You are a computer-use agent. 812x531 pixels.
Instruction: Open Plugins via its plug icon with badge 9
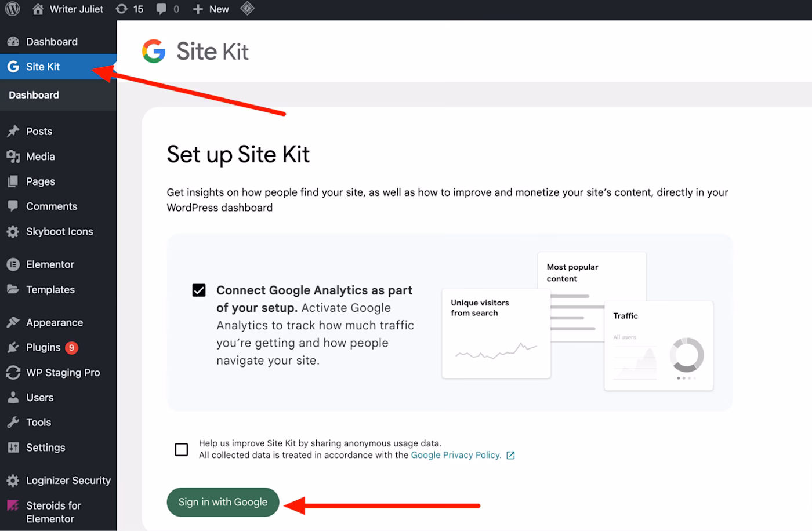click(13, 347)
